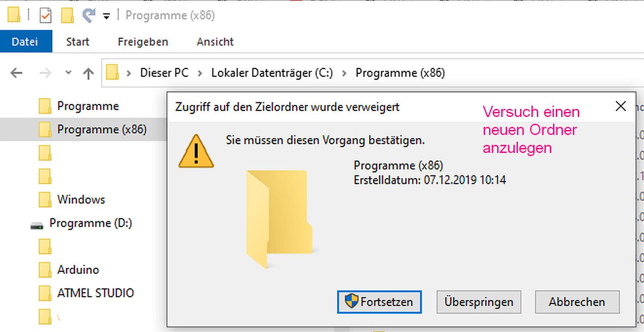Open the recent locations dropdown chevron
This screenshot has height=332, width=644.
[68, 72]
